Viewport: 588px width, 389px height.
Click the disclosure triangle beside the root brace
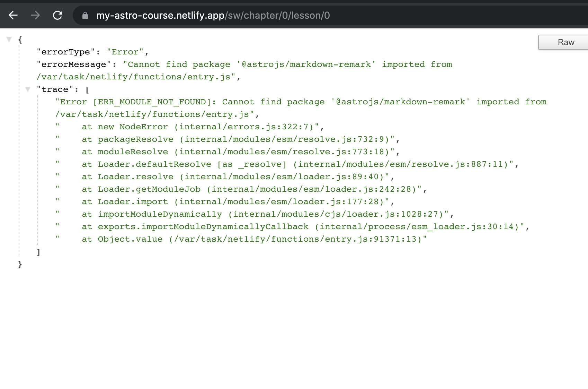9,39
